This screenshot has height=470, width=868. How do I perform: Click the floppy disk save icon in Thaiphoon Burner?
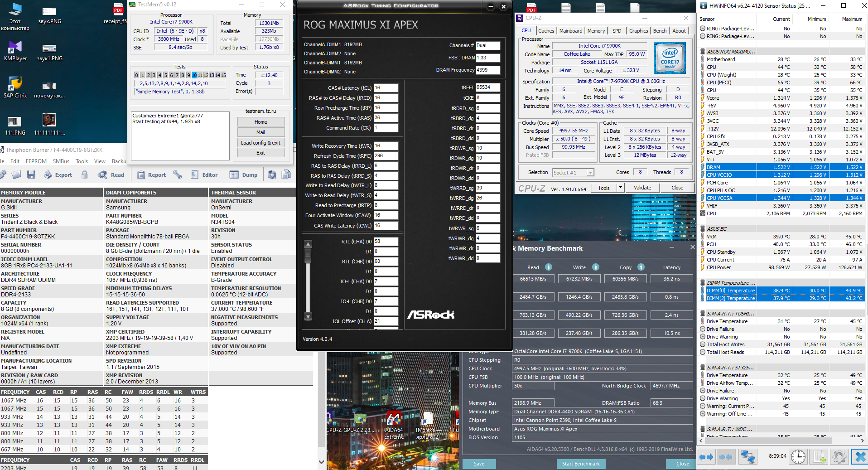[31, 174]
